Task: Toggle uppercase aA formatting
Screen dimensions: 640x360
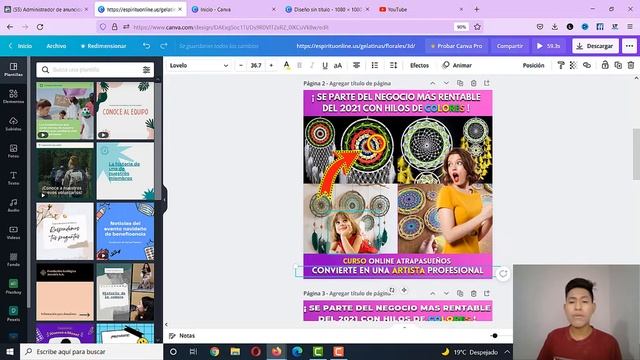Action: pyautogui.click(x=338, y=65)
